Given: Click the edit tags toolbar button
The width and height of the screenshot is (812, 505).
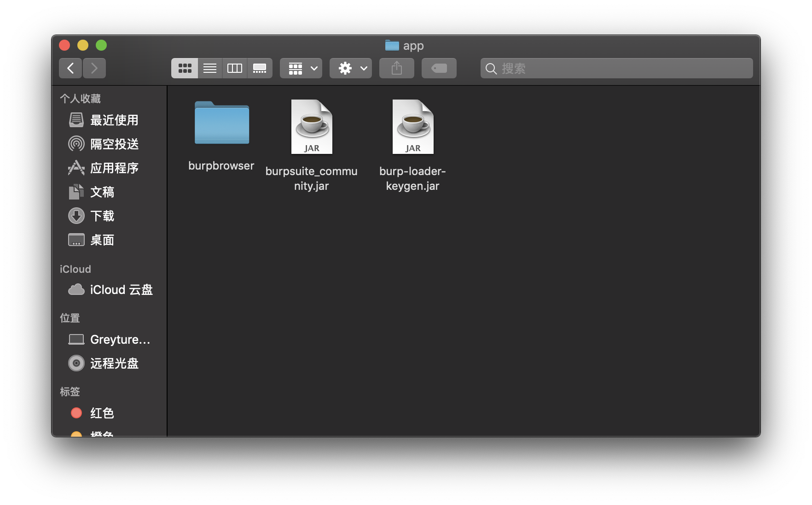Looking at the screenshot, I should [x=439, y=68].
